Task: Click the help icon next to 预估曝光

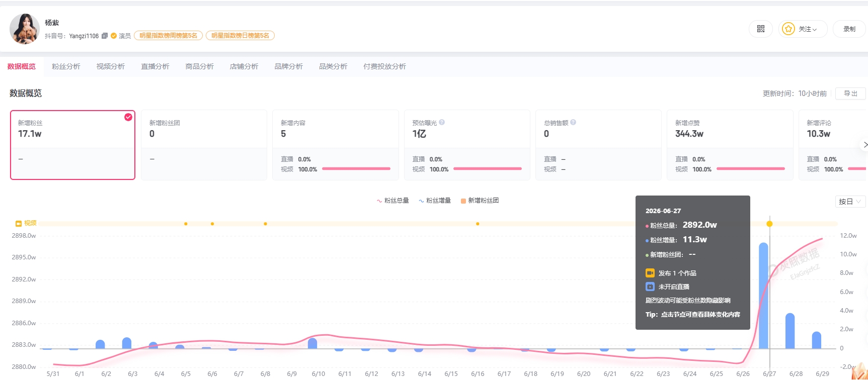Action: pyautogui.click(x=442, y=122)
